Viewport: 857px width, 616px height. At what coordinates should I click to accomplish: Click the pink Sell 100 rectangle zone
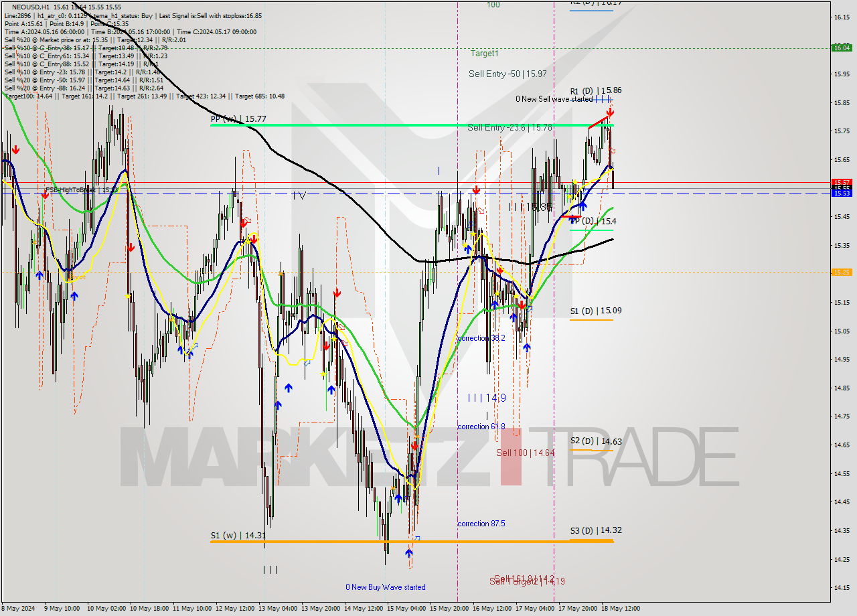(x=510, y=457)
